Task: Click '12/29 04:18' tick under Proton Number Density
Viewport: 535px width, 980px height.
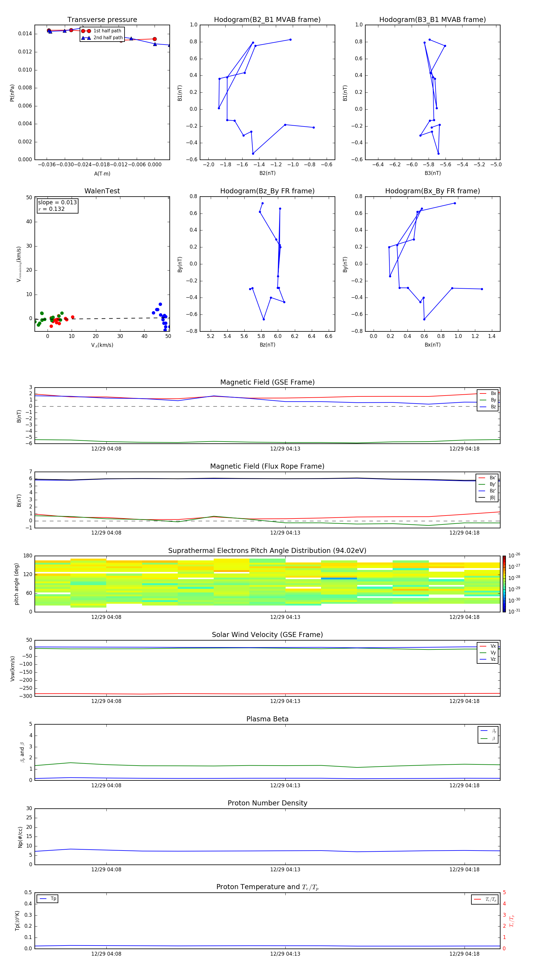Action: coord(464,870)
